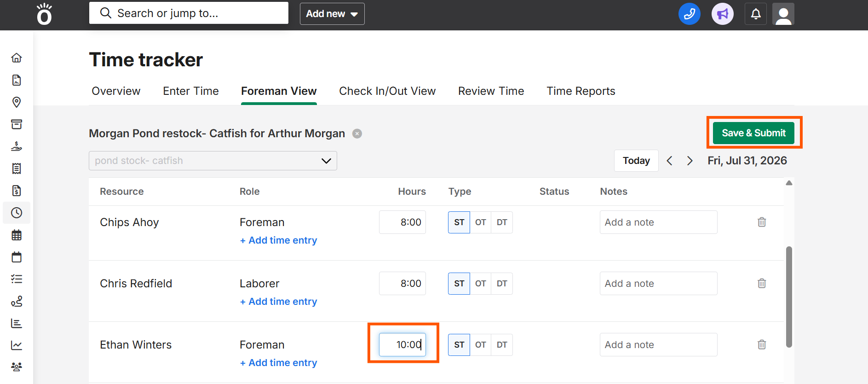Delete Chips Ahoy time entry
This screenshot has height=384, width=868.
pos(762,222)
